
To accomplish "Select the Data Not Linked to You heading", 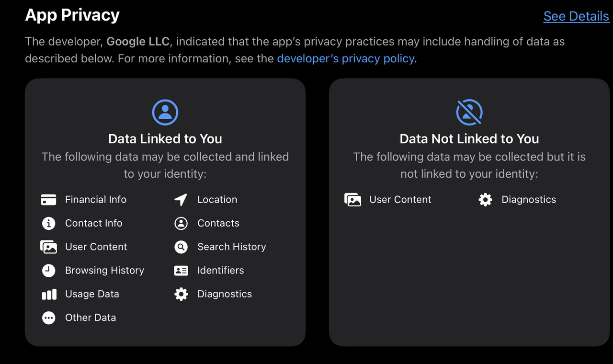I will pos(469,139).
